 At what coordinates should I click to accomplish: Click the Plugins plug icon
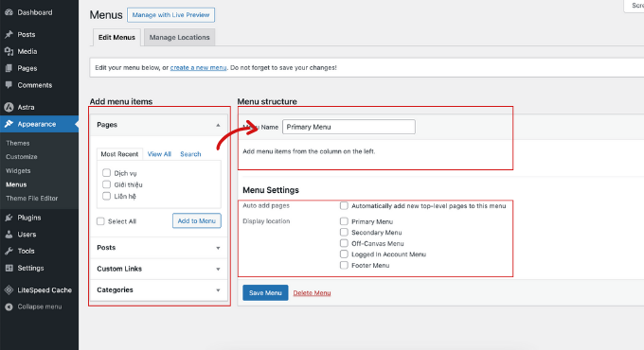9,218
